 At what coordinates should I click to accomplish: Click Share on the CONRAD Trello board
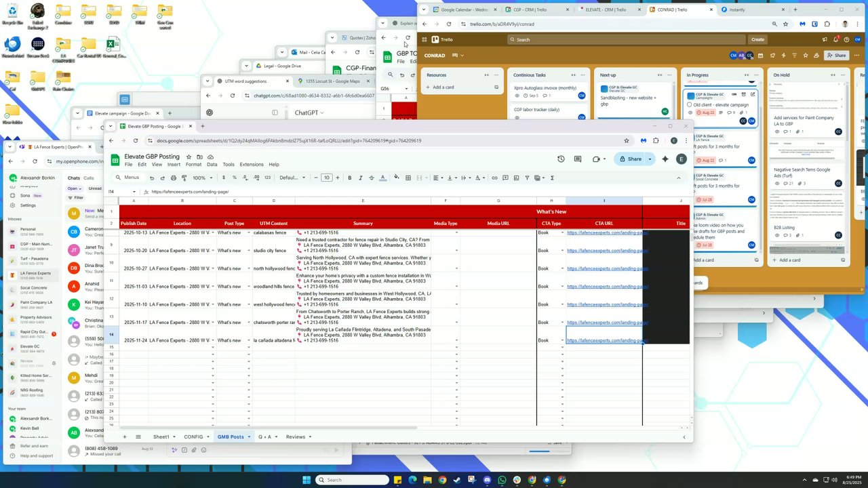click(837, 56)
